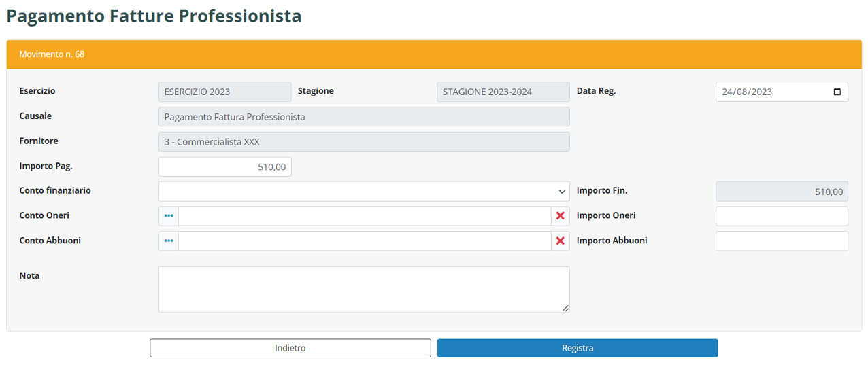Open the Conto Oneri lookup dots button
The width and height of the screenshot is (868, 369).
pyautogui.click(x=169, y=216)
